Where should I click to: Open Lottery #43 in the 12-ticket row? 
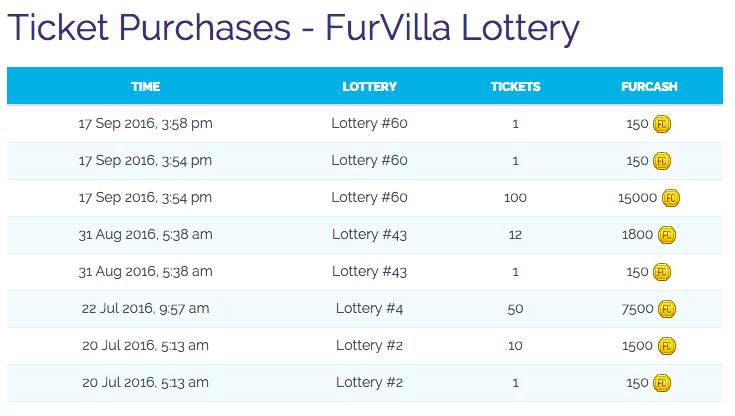point(369,235)
